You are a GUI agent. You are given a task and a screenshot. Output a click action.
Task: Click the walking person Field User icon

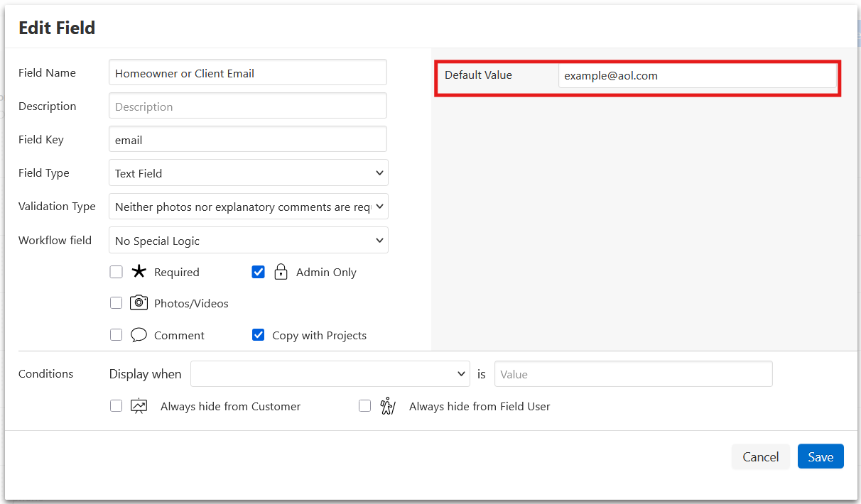(x=387, y=406)
